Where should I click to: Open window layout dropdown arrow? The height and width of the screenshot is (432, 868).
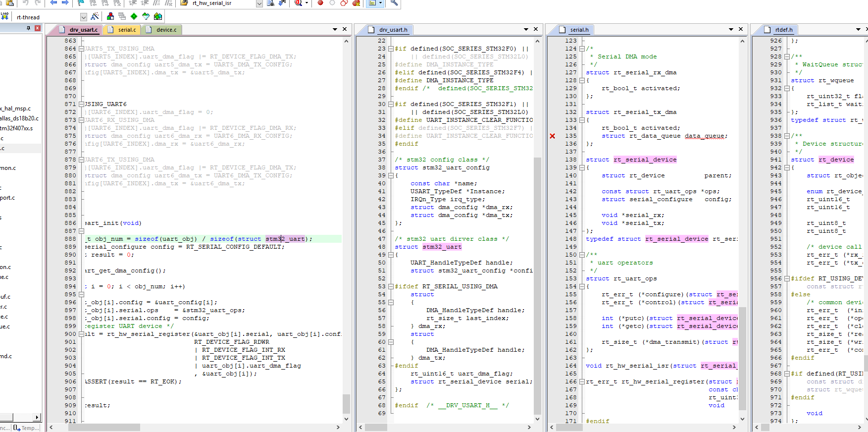tap(380, 2)
